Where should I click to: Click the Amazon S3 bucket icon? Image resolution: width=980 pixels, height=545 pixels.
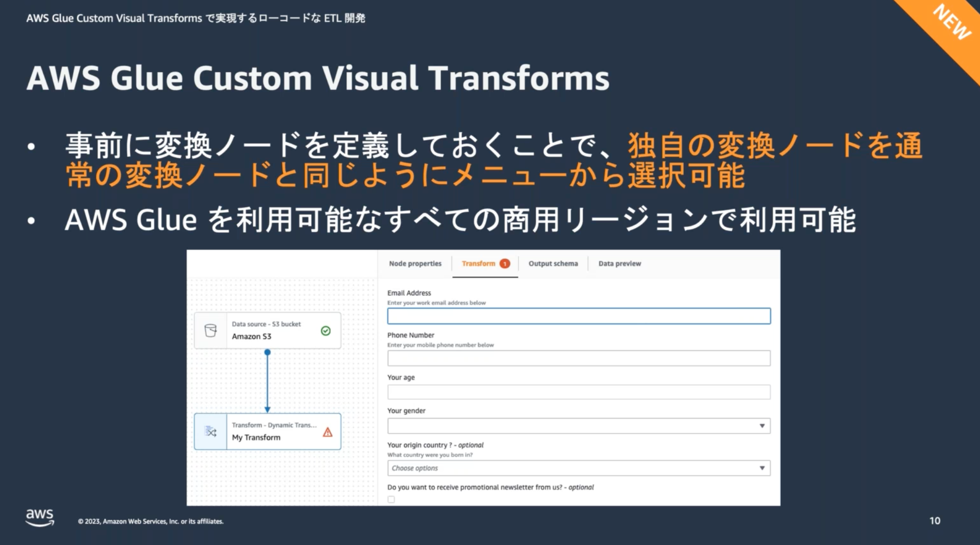(x=211, y=331)
